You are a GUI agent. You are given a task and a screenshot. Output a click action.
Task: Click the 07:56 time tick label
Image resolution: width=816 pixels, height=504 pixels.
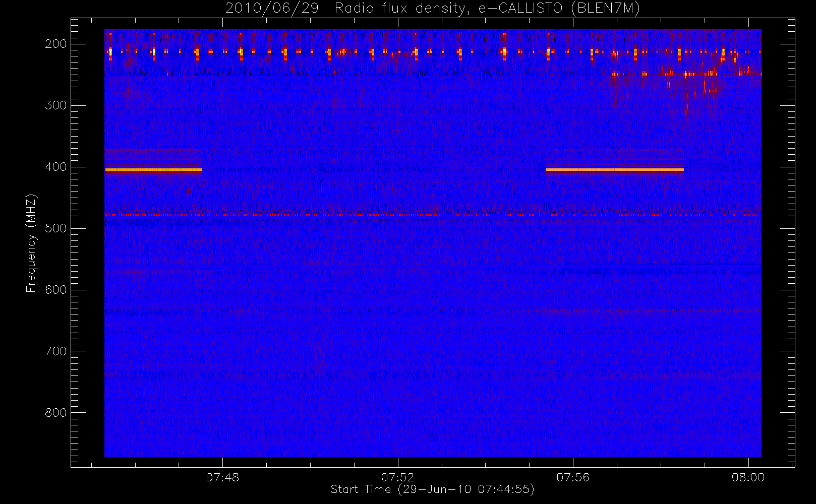point(573,477)
